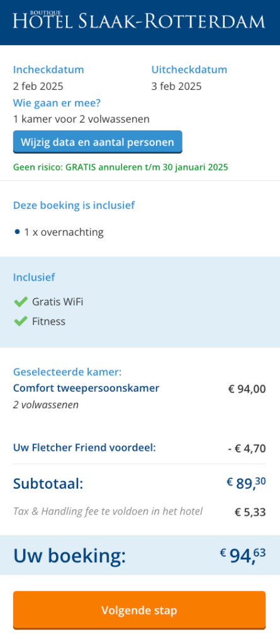Screen dimensions: 280x644
Task: Select the Uitcheckdatum label
Action: coord(189,69)
